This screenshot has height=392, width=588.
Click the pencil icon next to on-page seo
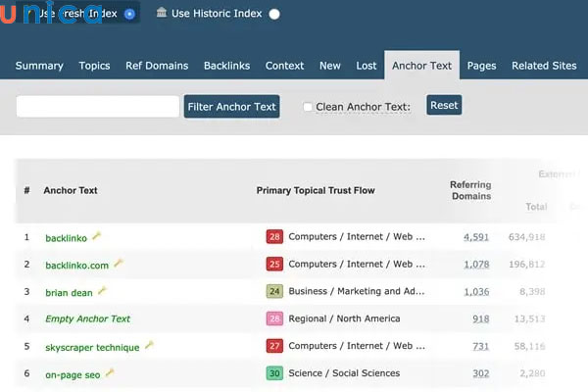[x=110, y=372]
